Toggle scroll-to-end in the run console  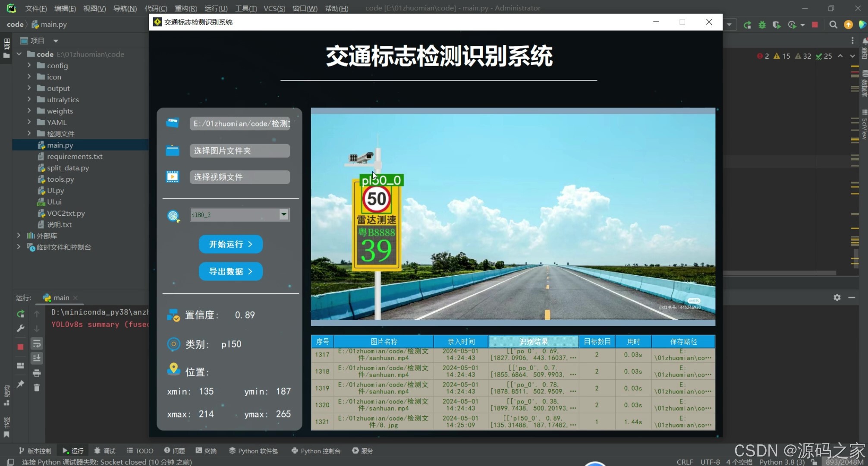coord(37,358)
